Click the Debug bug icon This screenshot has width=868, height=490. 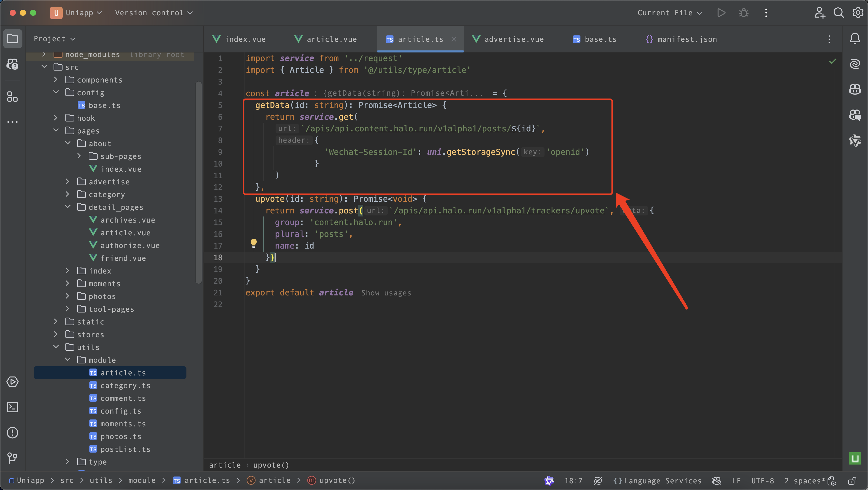(744, 13)
